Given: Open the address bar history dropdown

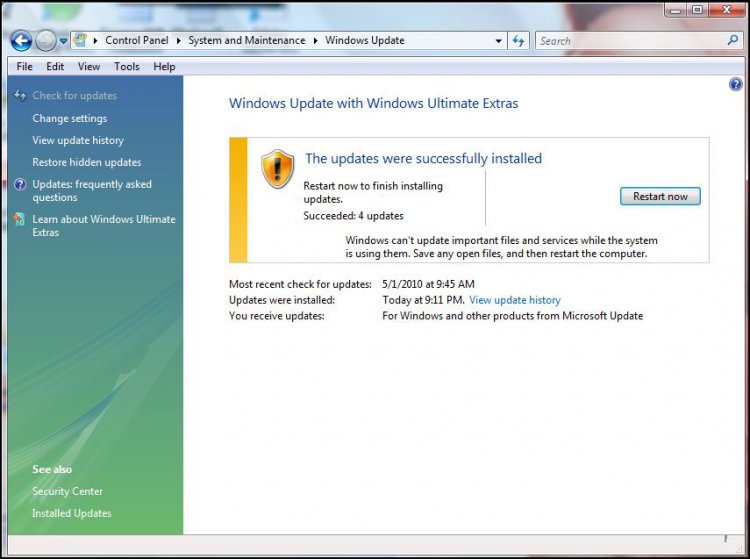Looking at the screenshot, I should (x=498, y=41).
